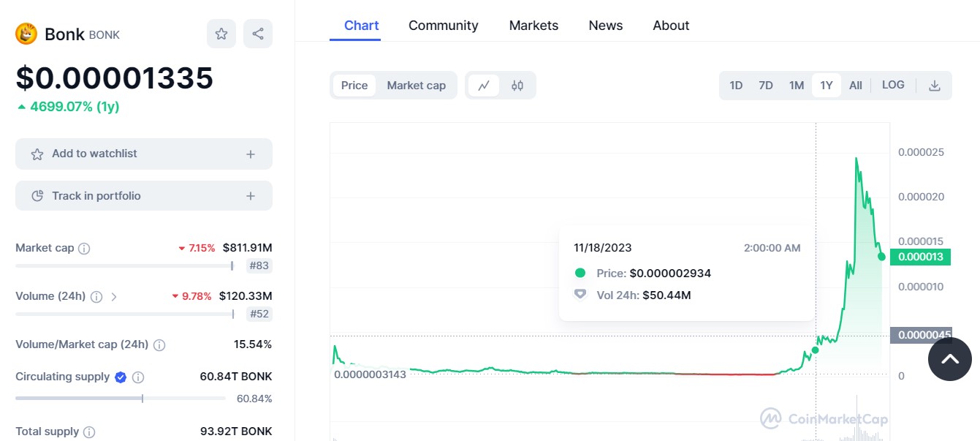The image size is (980, 441).
Task: Open the Community tab
Action: click(444, 26)
